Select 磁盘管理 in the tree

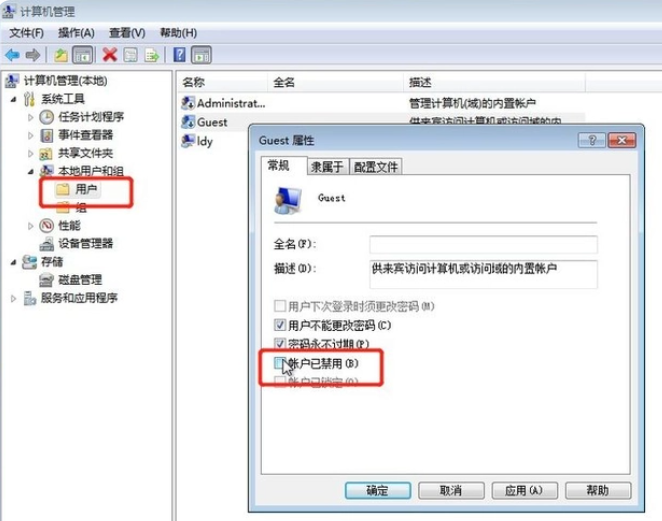coord(80,279)
